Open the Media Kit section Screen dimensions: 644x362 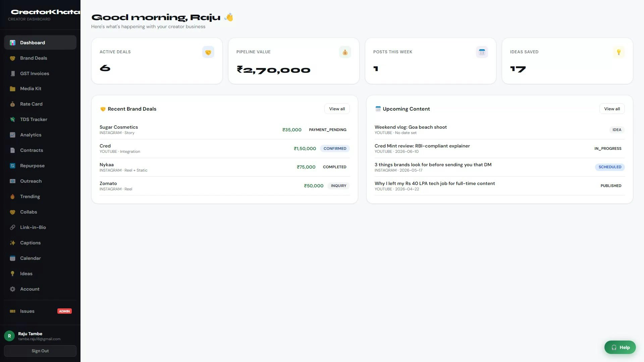click(40, 88)
